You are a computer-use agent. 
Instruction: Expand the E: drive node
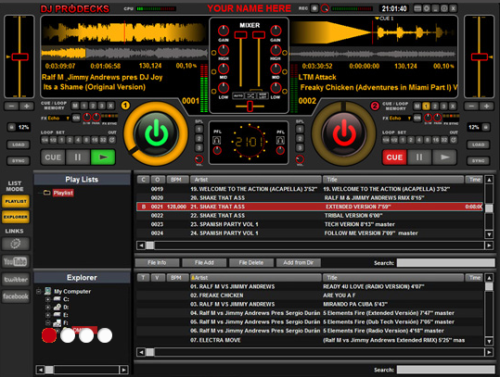(x=48, y=315)
